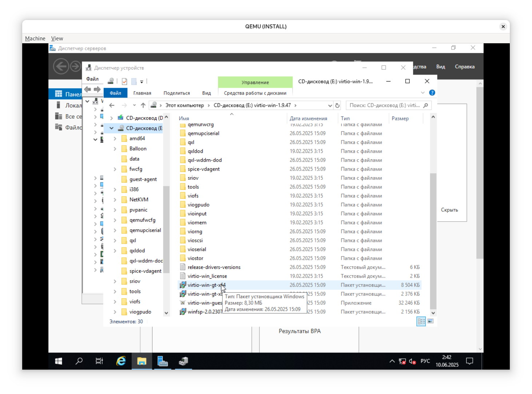The image size is (532, 394).
Task: Open the vioserial folder in file list
Action: coord(197,250)
